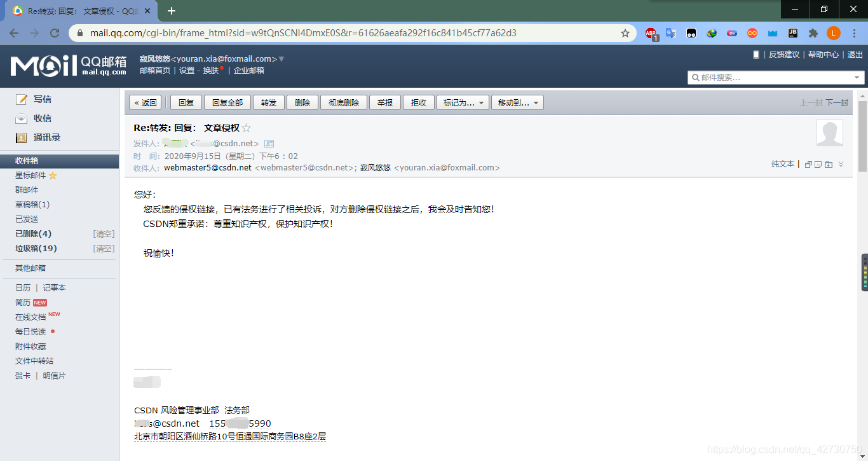Click the red infinity extension icon
The width and height of the screenshot is (868, 461).
click(x=752, y=33)
